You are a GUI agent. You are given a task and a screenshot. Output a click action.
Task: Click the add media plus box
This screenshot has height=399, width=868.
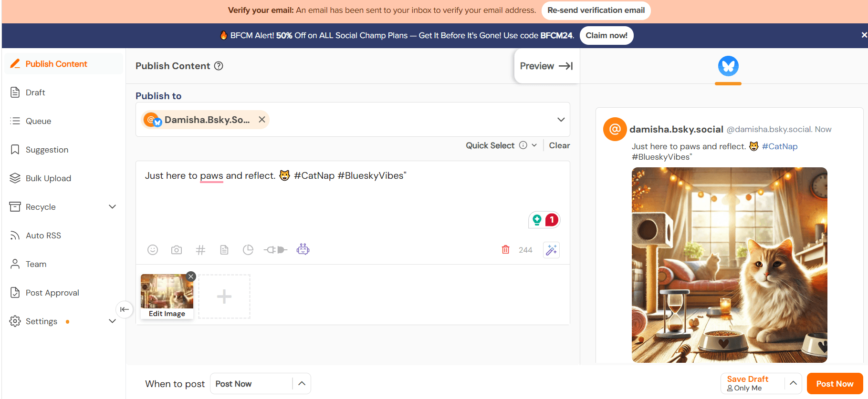coord(224,297)
